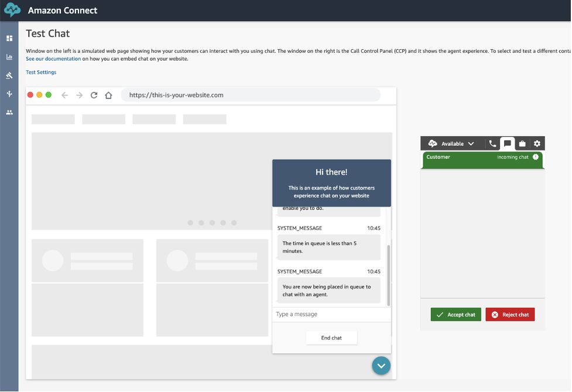
Task: Click the End chat button
Action: pos(331,338)
